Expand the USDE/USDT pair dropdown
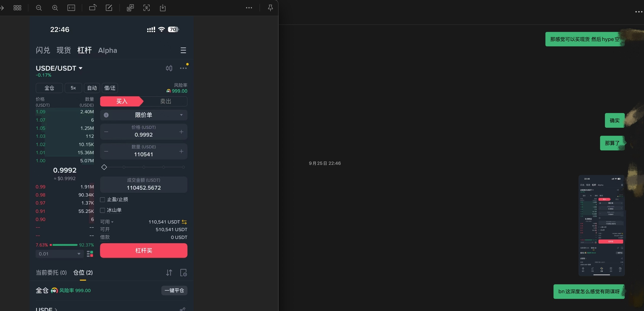Image resolution: width=644 pixels, height=311 pixels. click(x=59, y=68)
